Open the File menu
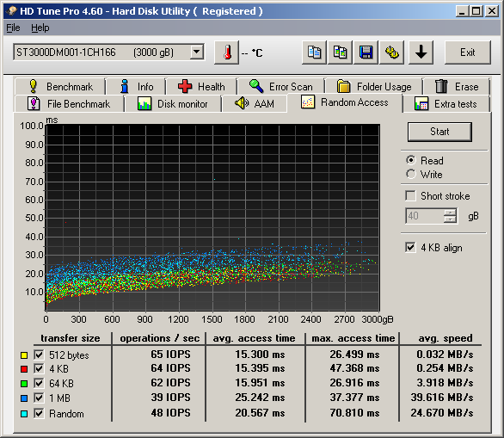504x438 pixels. (x=13, y=28)
